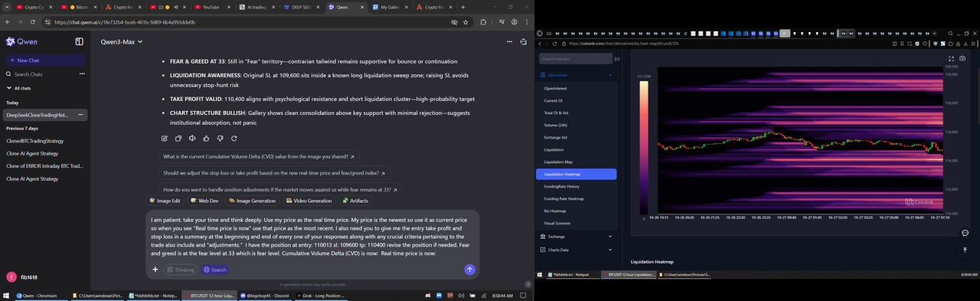Toggle fullscreen on the Coinank heatmap chart
The width and height of the screenshot is (980, 301).
tap(952, 58)
